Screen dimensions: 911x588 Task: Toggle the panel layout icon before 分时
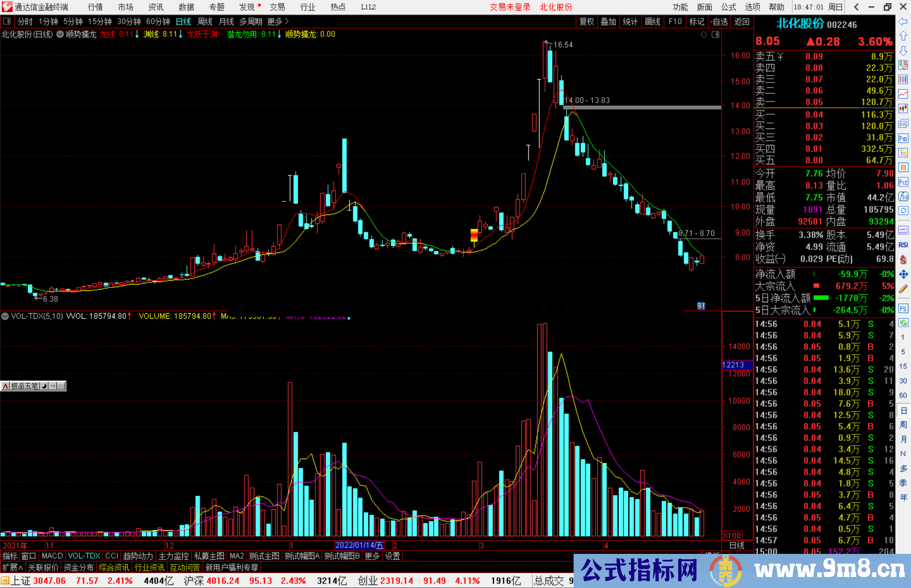7,21
